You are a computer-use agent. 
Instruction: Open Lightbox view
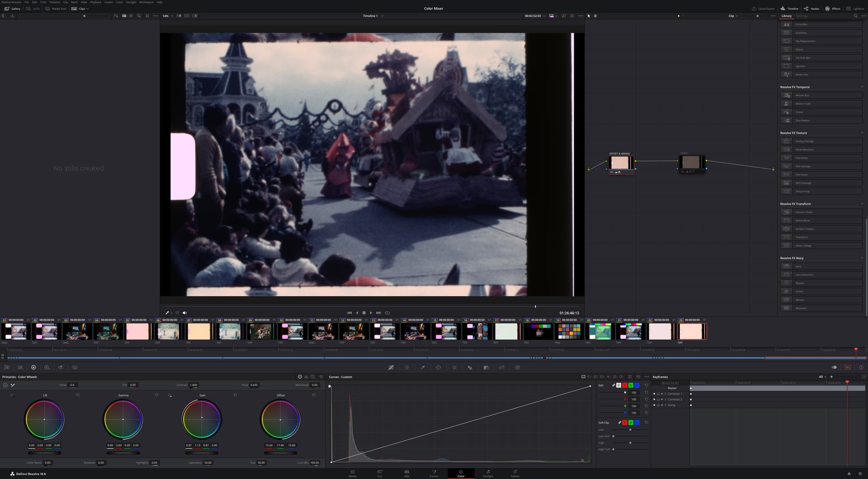click(x=855, y=9)
